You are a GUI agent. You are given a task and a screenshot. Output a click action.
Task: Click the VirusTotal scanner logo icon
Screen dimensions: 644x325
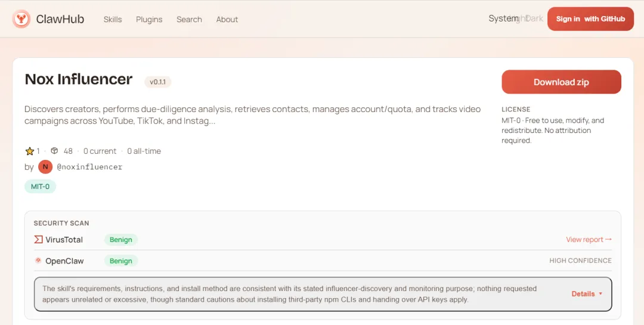[38, 240]
